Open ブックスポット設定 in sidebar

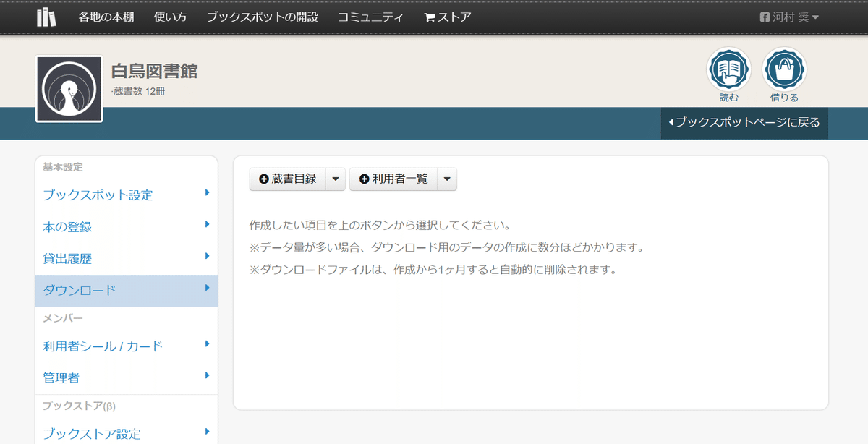pyautogui.click(x=98, y=195)
